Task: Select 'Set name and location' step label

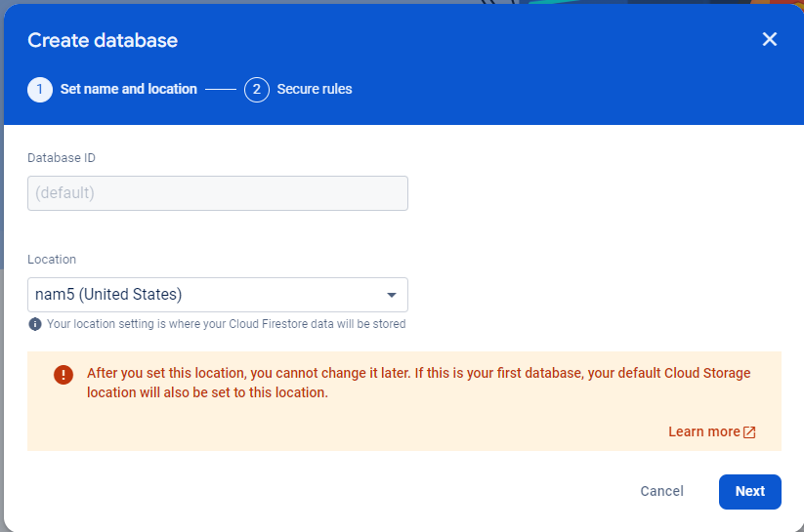Action: pos(129,89)
